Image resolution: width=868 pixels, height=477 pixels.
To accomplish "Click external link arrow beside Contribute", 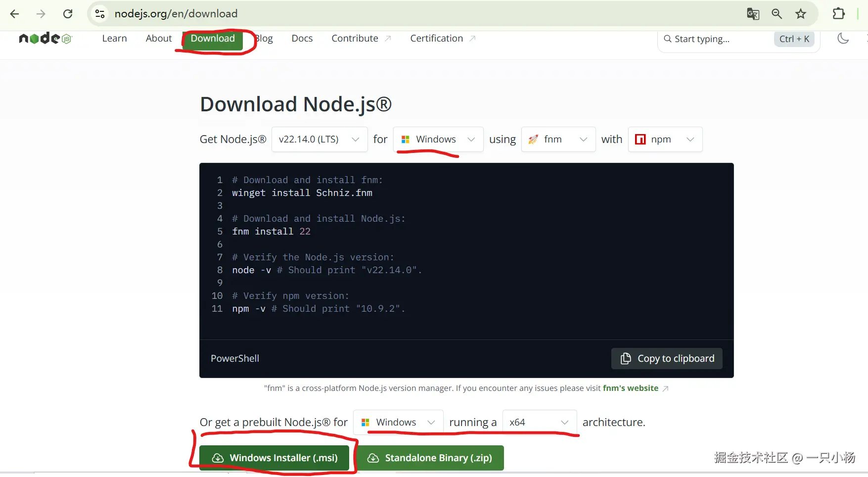I will (x=388, y=39).
